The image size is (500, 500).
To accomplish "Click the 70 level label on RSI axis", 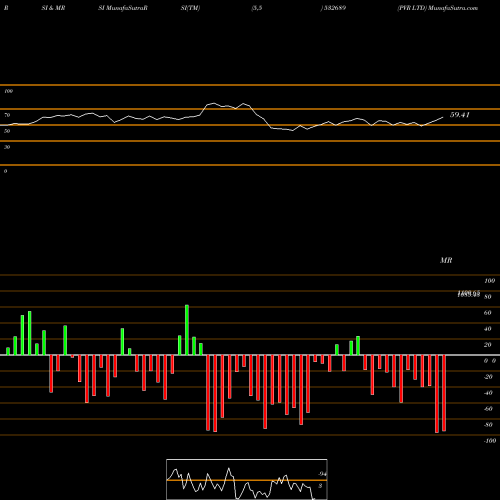I will coord(7,115).
